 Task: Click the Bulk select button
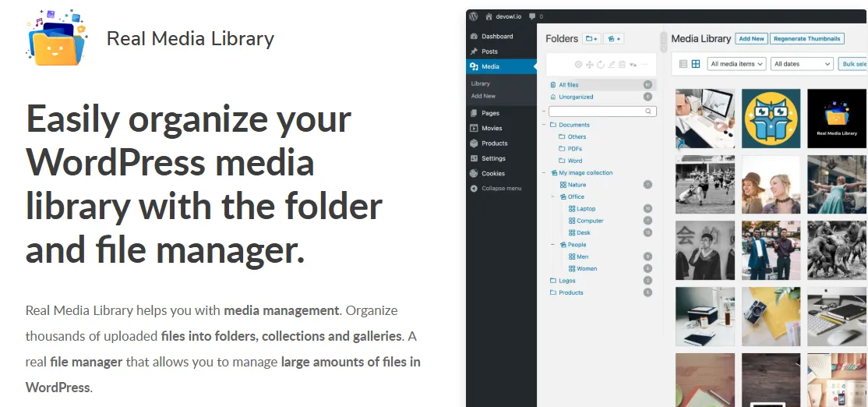click(853, 64)
